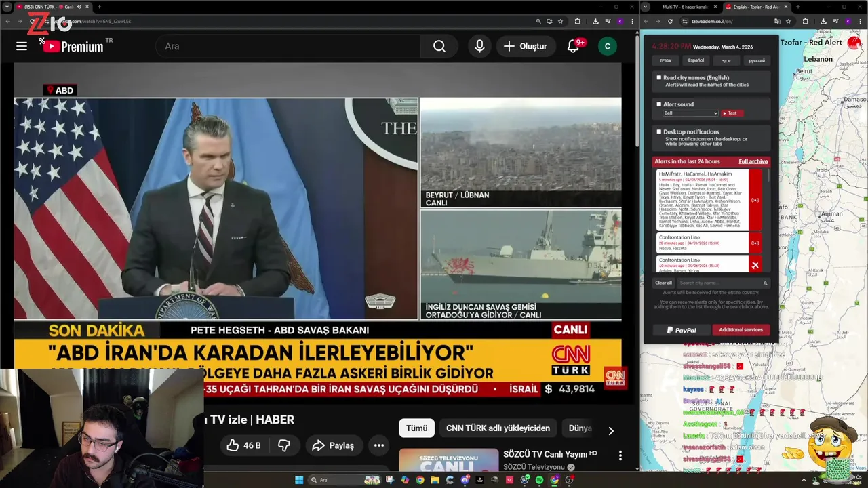Select CNN TÜRK adlı yükleyiciden chip
Image resolution: width=868 pixels, height=488 pixels.
coord(498,428)
